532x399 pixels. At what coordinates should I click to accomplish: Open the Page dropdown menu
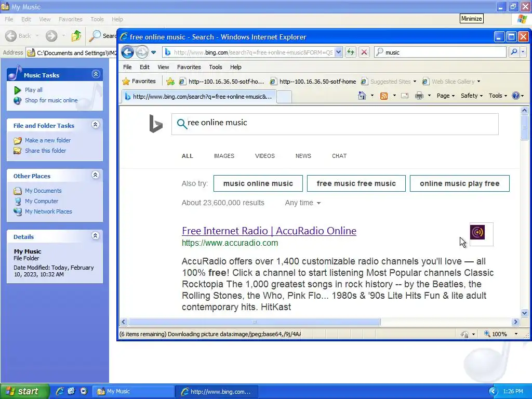pyautogui.click(x=445, y=96)
